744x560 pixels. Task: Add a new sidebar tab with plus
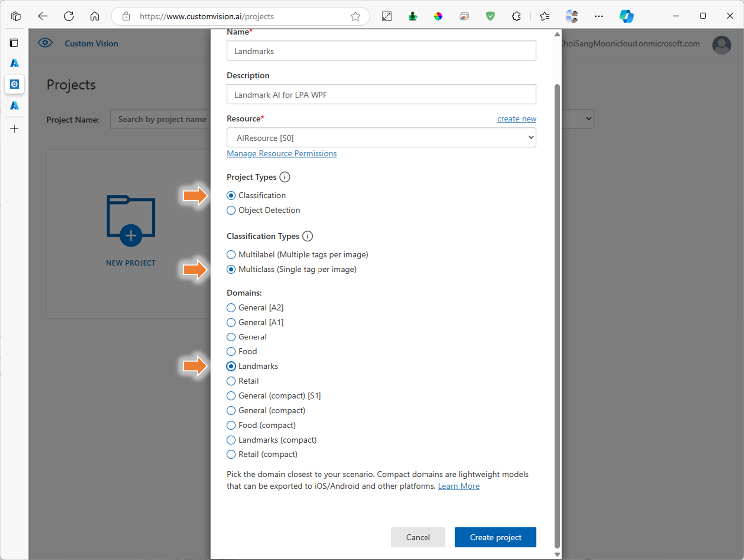(x=14, y=129)
